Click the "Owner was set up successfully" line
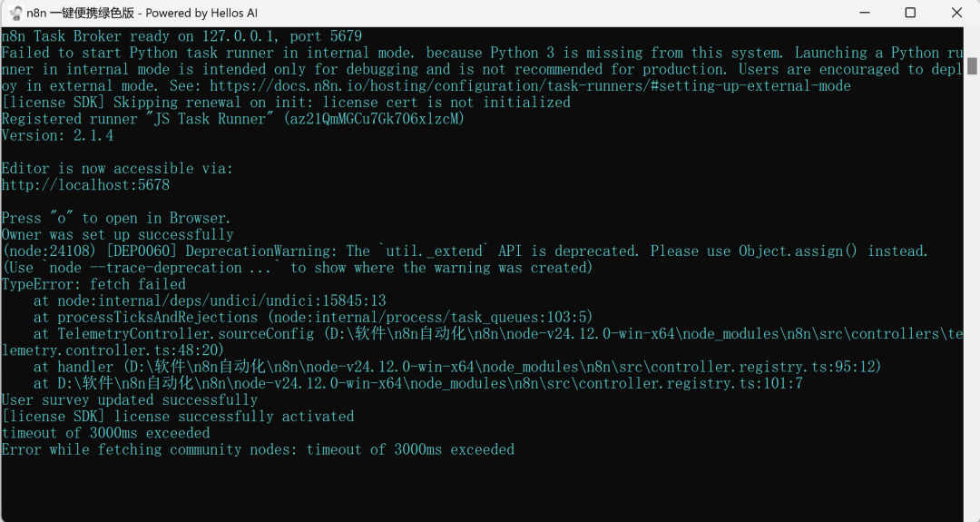Screen dimensions: 980x522 pos(117,235)
